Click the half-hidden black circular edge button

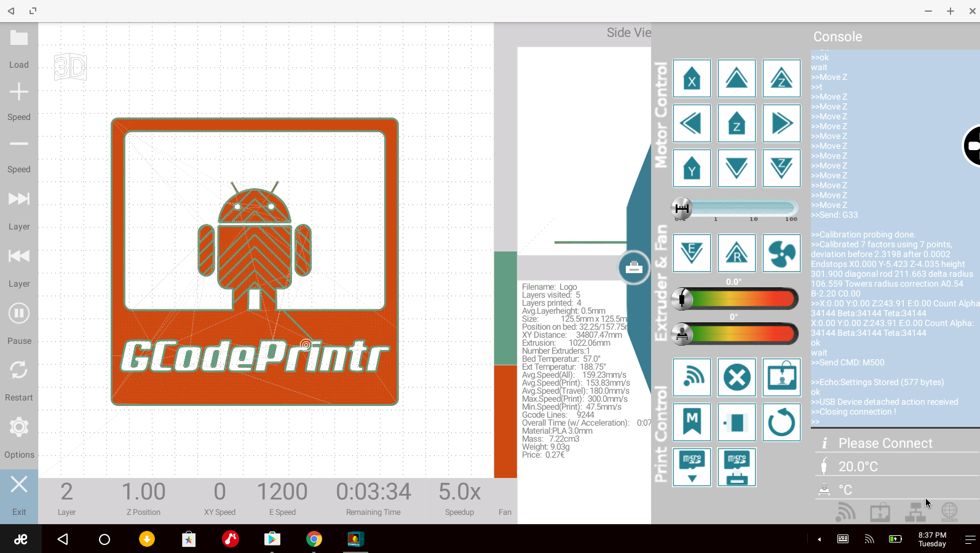click(971, 146)
